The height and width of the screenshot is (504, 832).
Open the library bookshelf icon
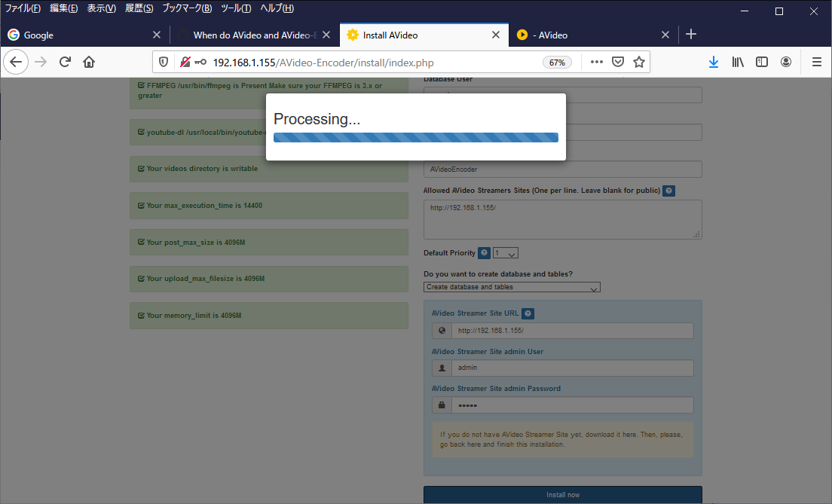point(738,62)
